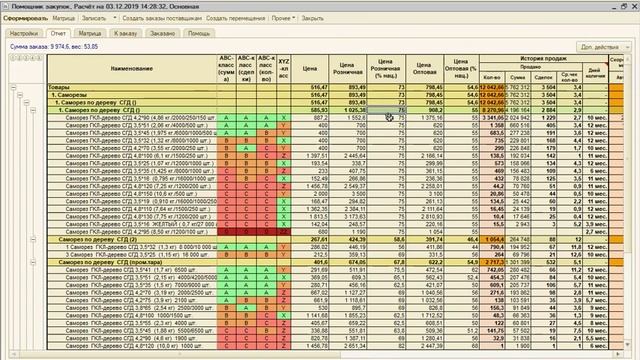Show grouping level 5 of the report
Image resolution: width=640 pixels, height=360 pixels.
(x=39, y=58)
